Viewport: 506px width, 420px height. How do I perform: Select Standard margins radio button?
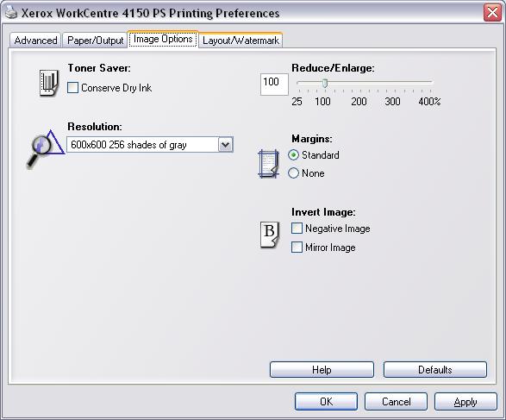point(293,155)
